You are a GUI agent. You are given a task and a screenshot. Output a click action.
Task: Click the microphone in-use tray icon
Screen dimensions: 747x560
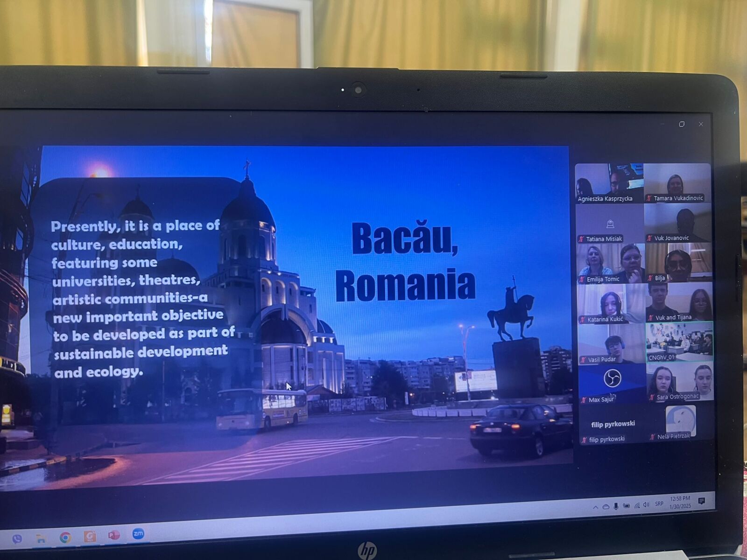[616, 506]
